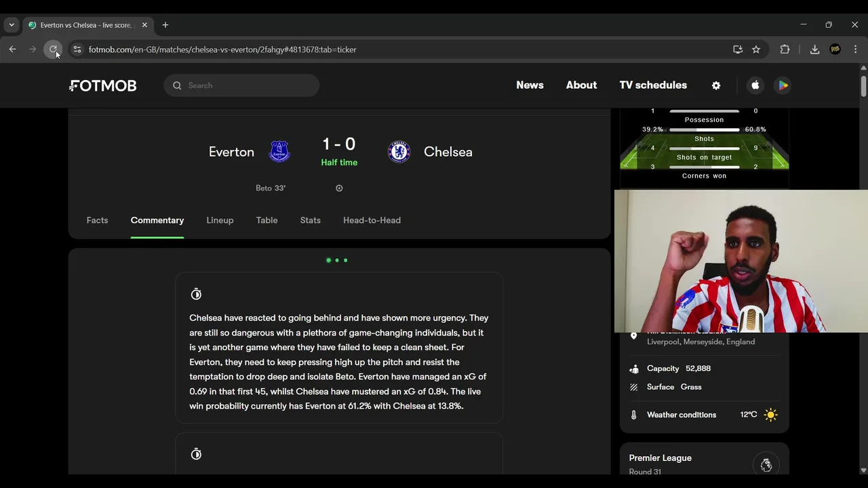Click the Beto 33' scorer text
This screenshot has width=868, height=488.
pyautogui.click(x=271, y=188)
